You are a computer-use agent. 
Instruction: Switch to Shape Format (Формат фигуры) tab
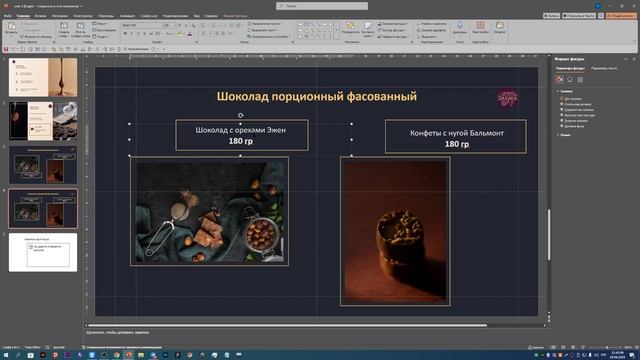(x=235, y=16)
